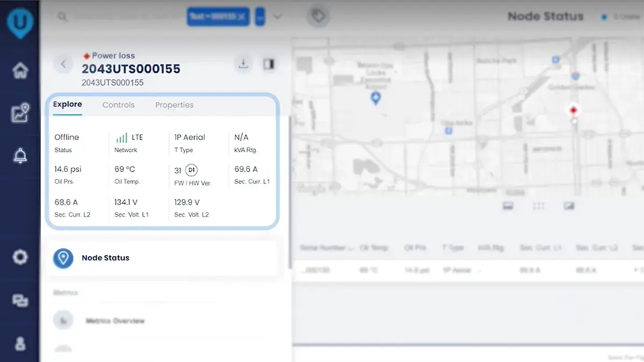This screenshot has height=362, width=644.
Task: Select the Explore tab
Action: [x=68, y=105]
